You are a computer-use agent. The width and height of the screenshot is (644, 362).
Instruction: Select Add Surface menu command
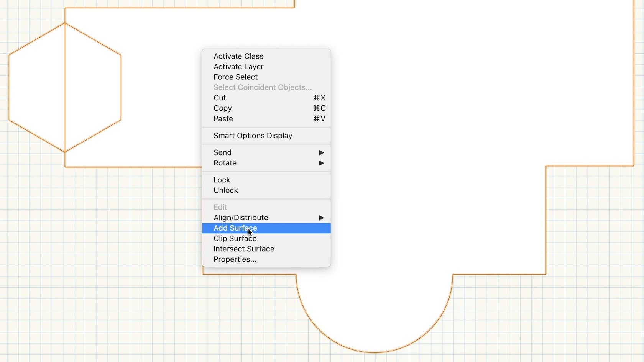click(x=266, y=228)
